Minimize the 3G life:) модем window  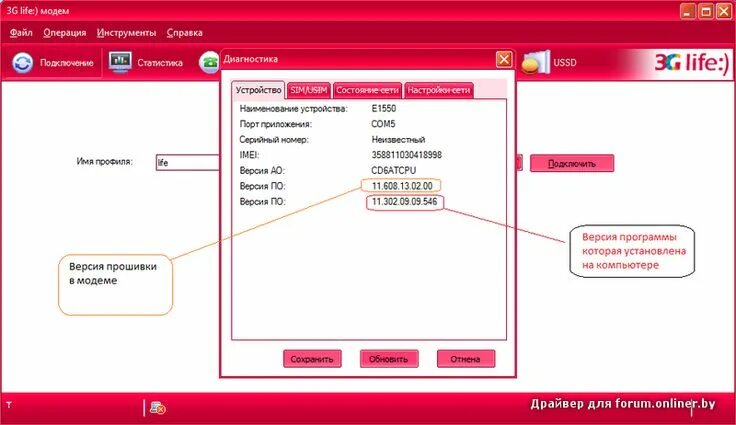pos(688,11)
